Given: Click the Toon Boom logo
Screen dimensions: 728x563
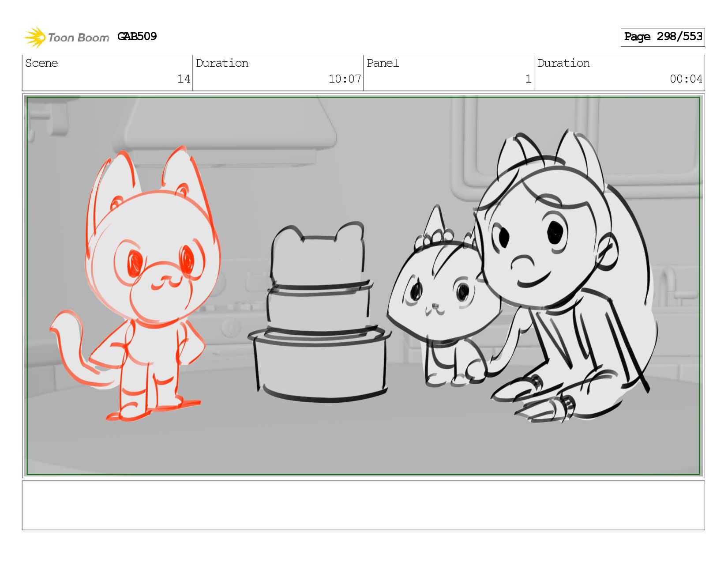Looking at the screenshot, I should click(66, 37).
